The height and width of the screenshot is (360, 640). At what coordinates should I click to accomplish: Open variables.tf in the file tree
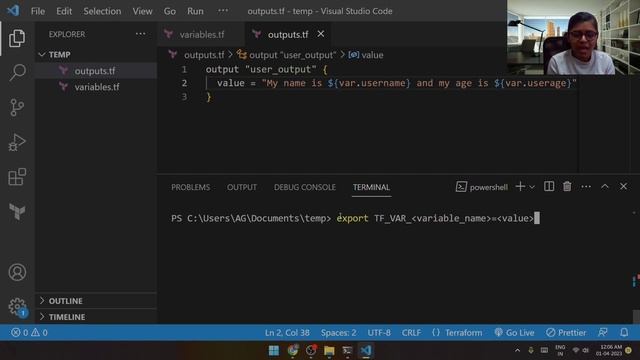click(x=96, y=87)
